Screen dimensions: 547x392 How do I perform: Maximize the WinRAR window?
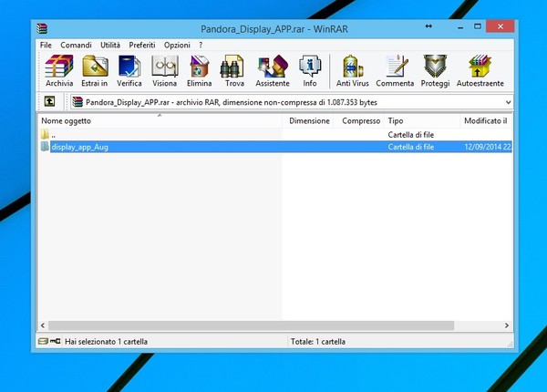point(477,26)
